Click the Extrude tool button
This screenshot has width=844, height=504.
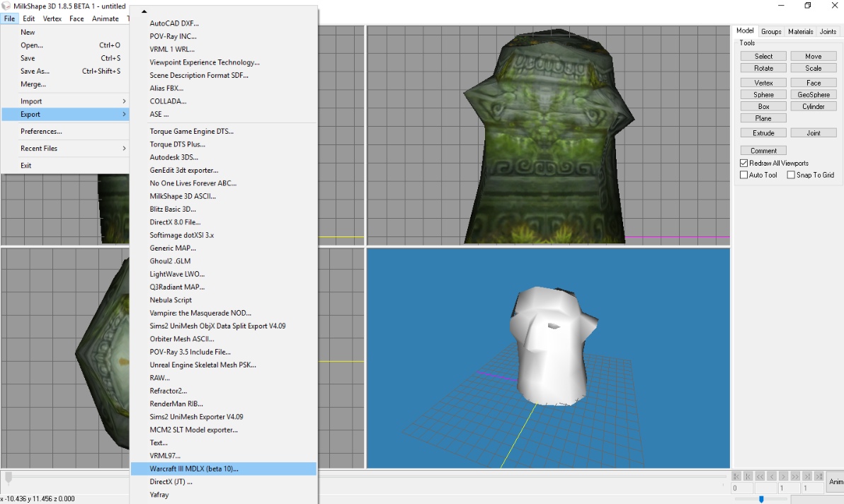pos(763,133)
